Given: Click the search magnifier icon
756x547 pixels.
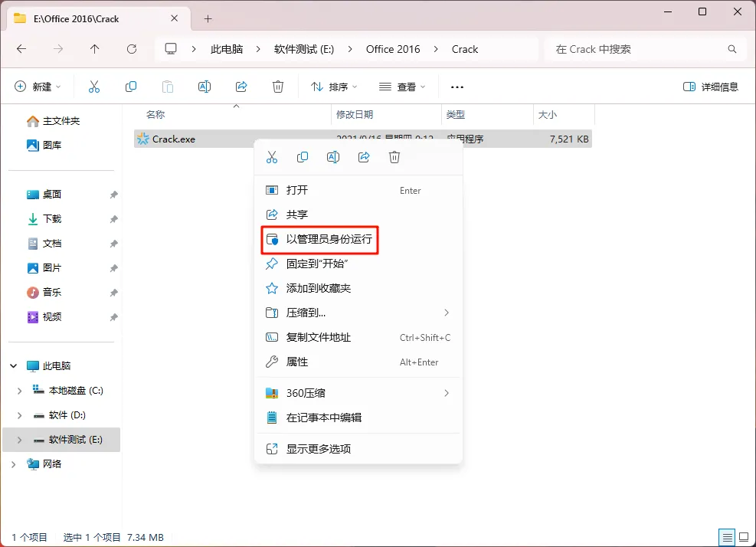Looking at the screenshot, I should 732,49.
